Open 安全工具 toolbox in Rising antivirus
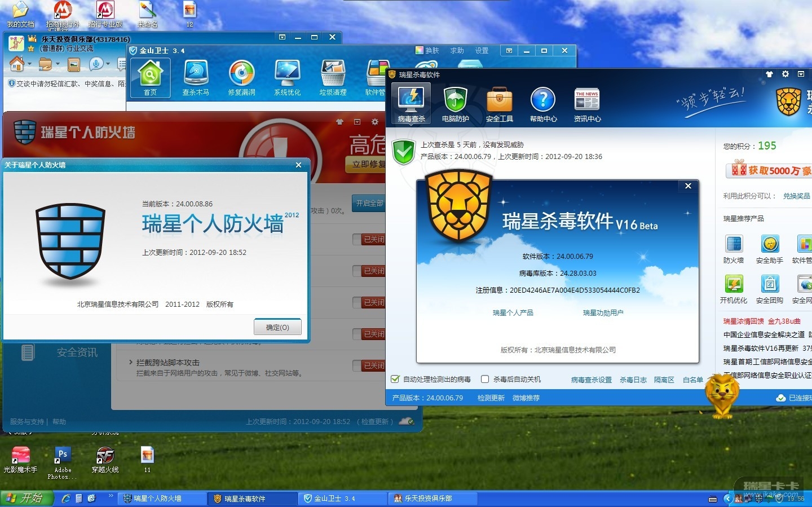812x507 pixels. point(499,104)
